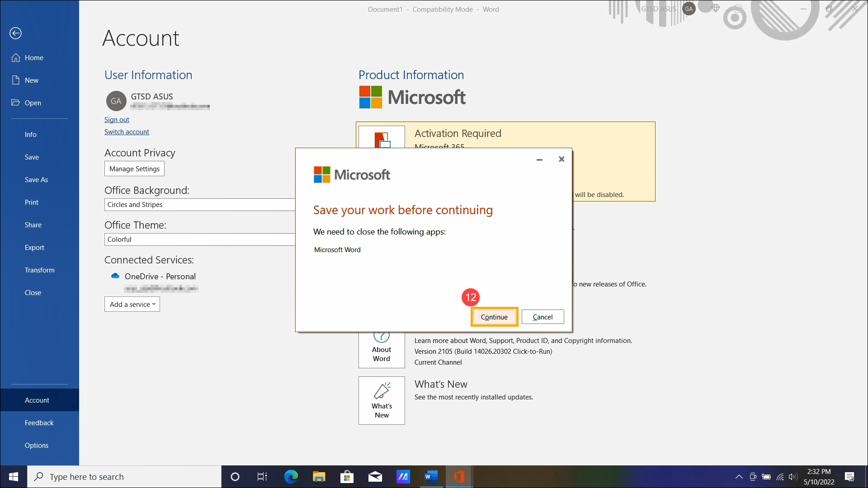Click the Microsoft Word icon in taskbar

(430, 476)
